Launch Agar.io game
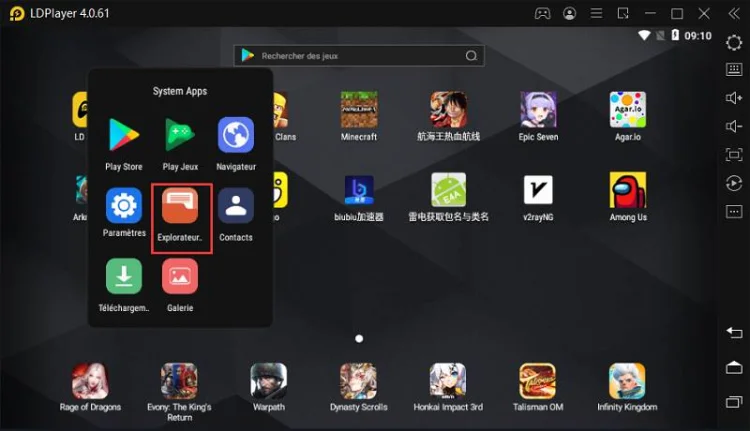Image resolution: width=750 pixels, height=431 pixels. pos(628,110)
